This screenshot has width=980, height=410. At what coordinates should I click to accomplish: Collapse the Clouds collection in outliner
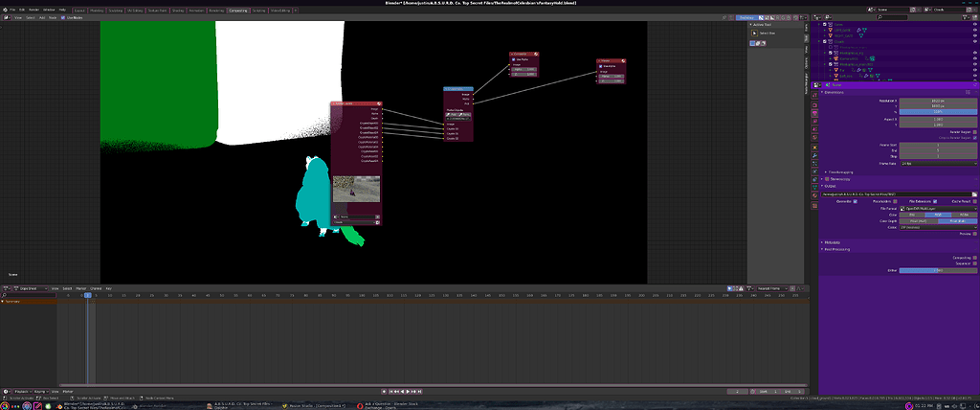coord(819,41)
